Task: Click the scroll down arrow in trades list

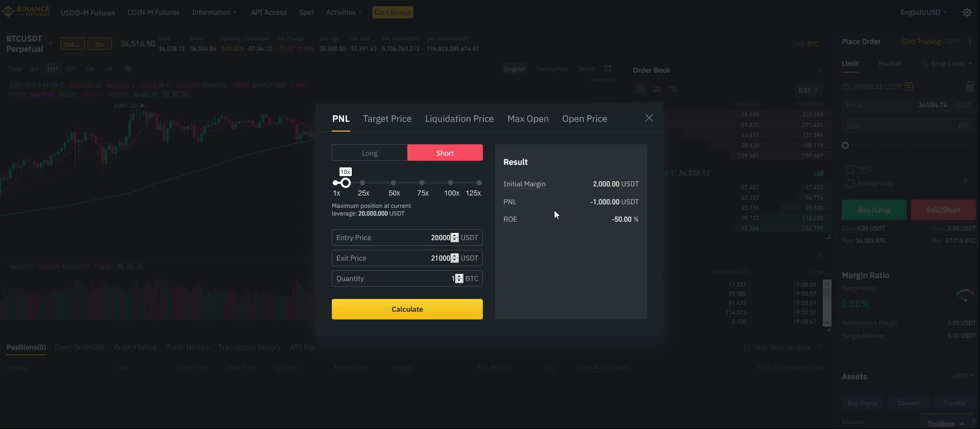Action: (827, 322)
